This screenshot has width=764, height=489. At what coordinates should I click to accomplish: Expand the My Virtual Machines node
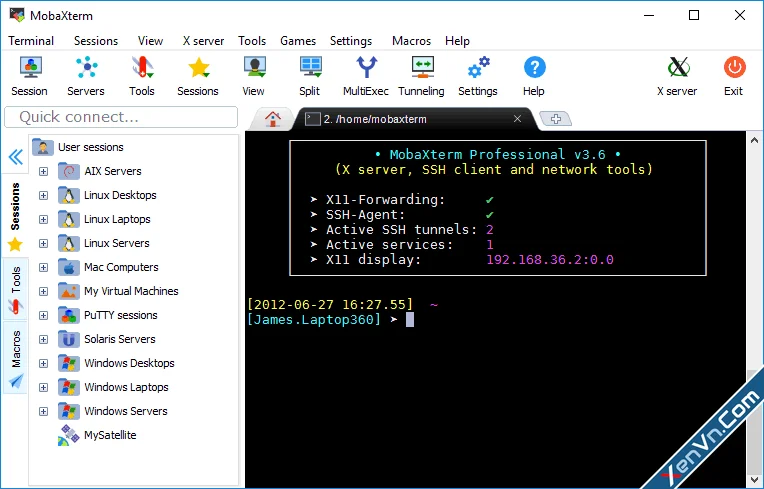[x=43, y=291]
